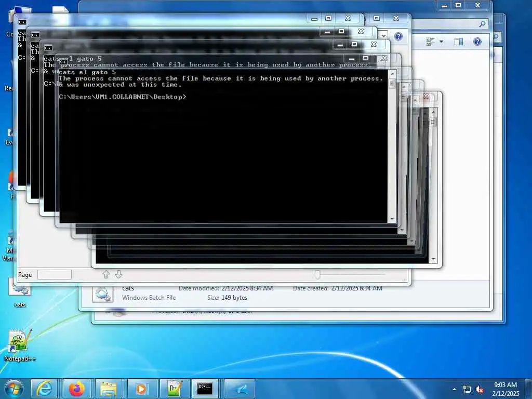
Task: Click the previous page up arrow
Action: (x=106, y=274)
